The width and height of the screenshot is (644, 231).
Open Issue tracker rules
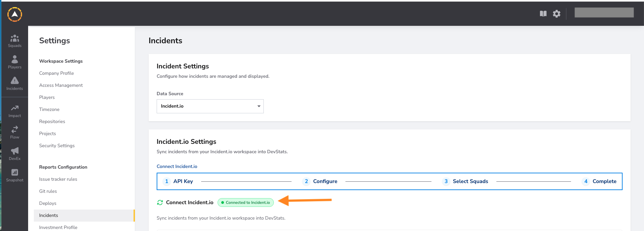click(x=58, y=179)
